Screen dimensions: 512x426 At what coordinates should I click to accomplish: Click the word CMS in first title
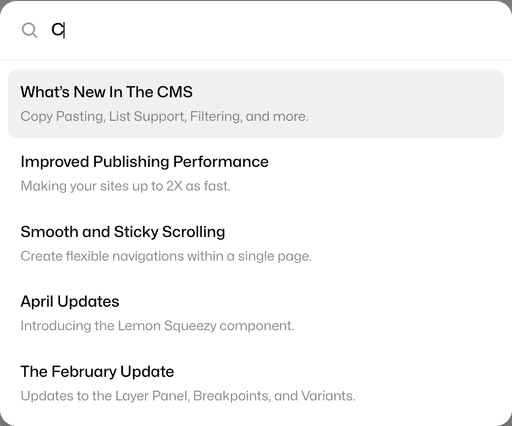click(x=175, y=92)
